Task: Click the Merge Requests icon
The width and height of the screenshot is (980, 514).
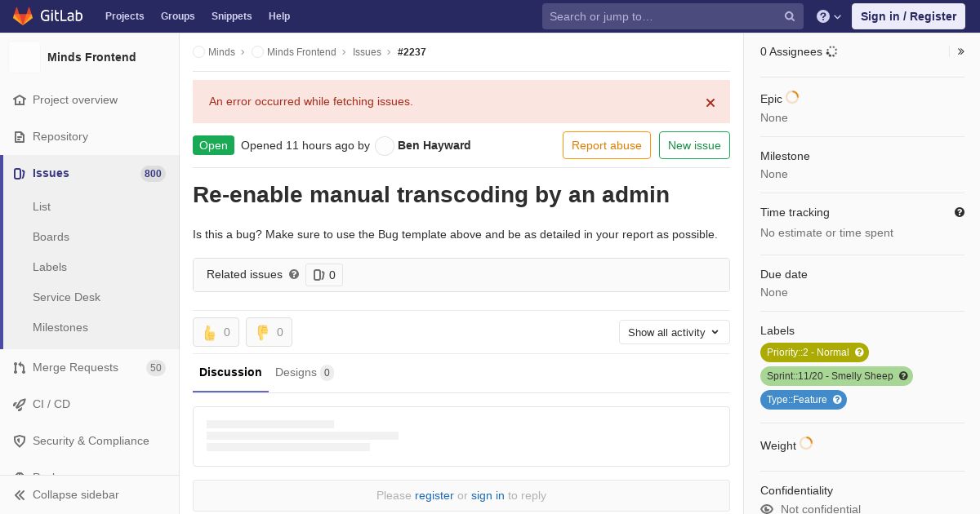Action: tap(20, 367)
